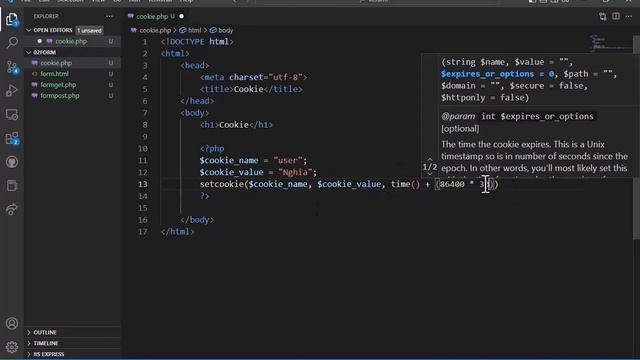Switch to the cookie.php editor tab

pos(152,16)
